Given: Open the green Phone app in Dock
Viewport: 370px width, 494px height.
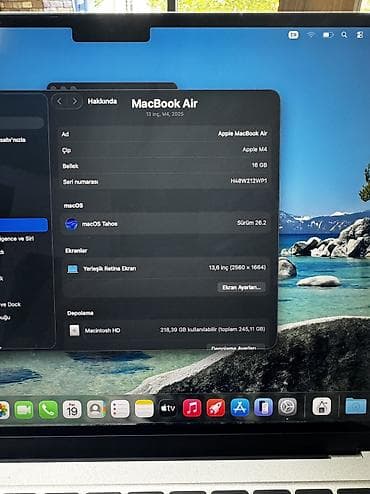Looking at the screenshot, I should (48, 409).
